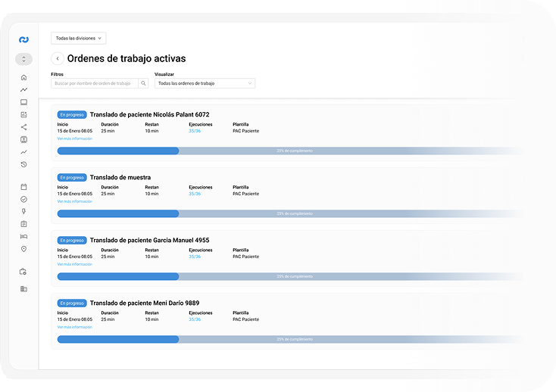The width and height of the screenshot is (556, 392).
Task: Click the home icon in the sidebar
Action: [x=23, y=77]
